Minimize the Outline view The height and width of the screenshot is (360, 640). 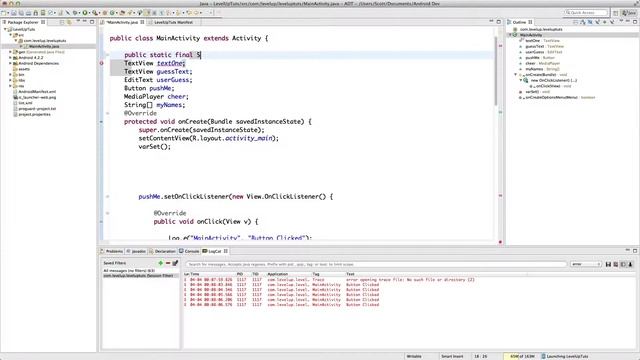coord(628,22)
